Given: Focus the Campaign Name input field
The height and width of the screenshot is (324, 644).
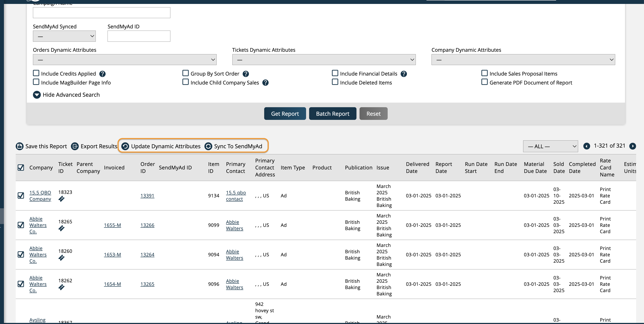Looking at the screenshot, I should [101, 13].
